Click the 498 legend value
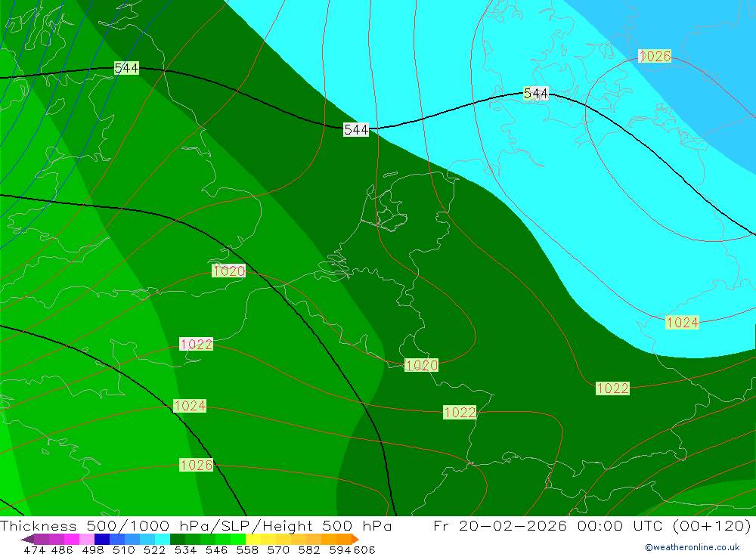This screenshot has width=756, height=554. [93, 549]
